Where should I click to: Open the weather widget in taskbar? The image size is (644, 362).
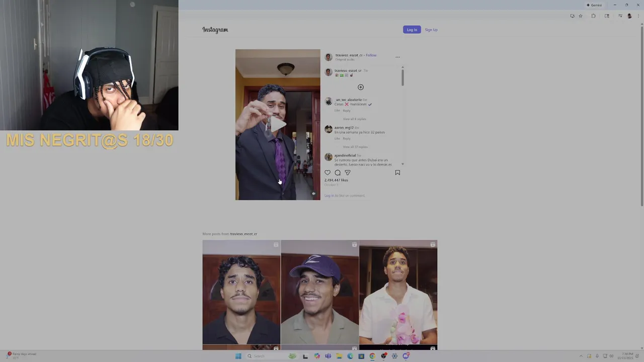point(21,355)
